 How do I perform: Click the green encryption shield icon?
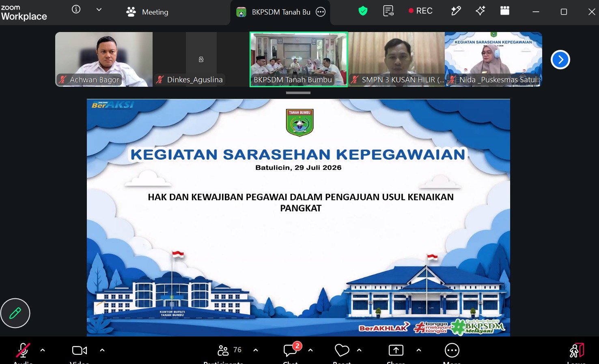click(363, 11)
